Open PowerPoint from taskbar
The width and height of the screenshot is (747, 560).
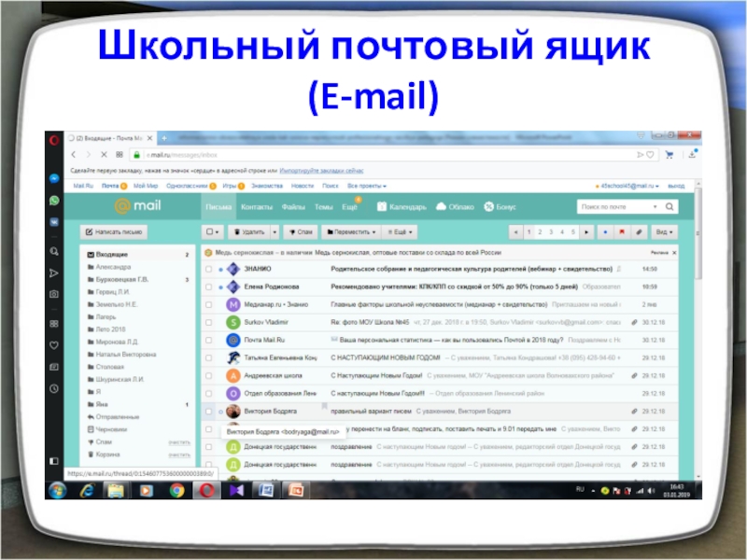[x=296, y=490]
